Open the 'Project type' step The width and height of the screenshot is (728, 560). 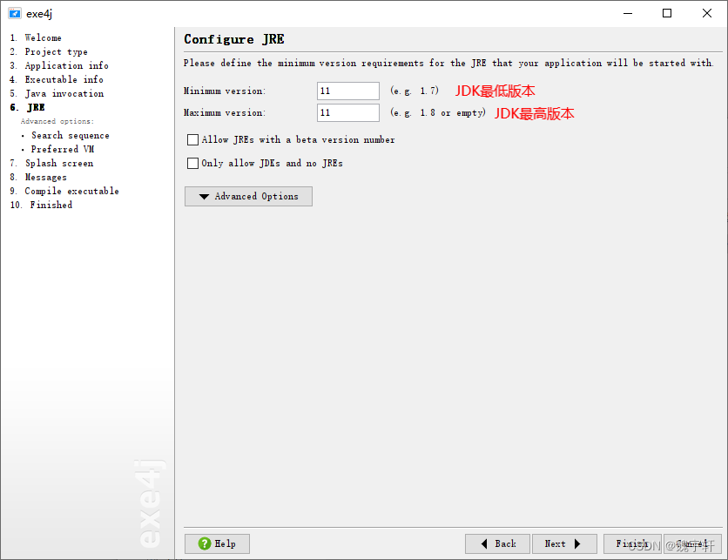[54, 51]
